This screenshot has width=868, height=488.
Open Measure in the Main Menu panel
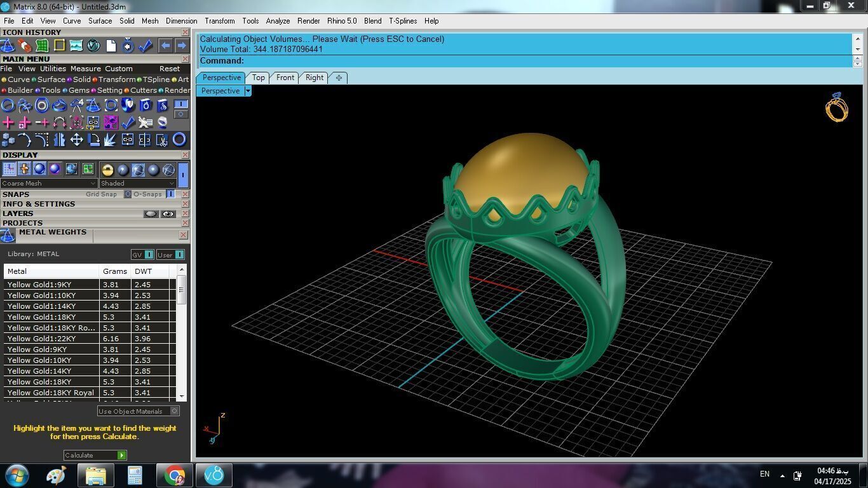(x=86, y=69)
